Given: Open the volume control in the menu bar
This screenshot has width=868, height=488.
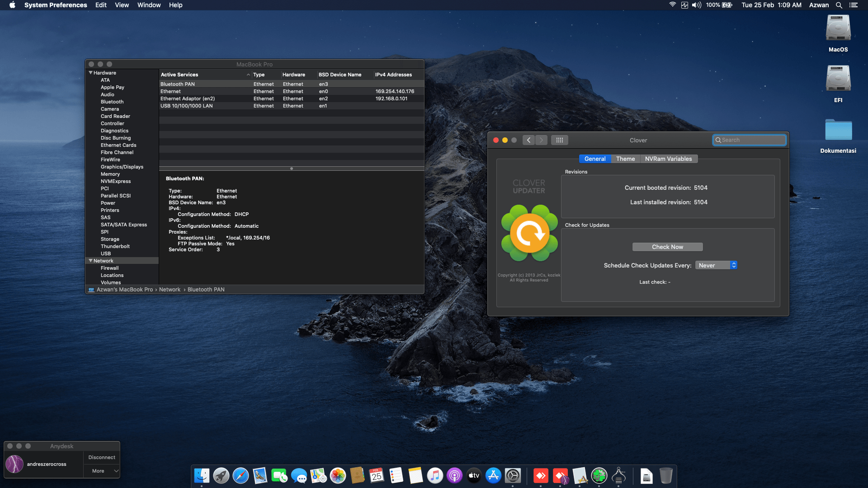Looking at the screenshot, I should tap(696, 5).
